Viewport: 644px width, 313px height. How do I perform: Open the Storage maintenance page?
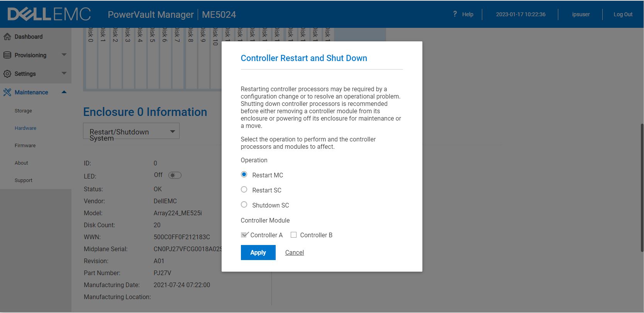(23, 111)
